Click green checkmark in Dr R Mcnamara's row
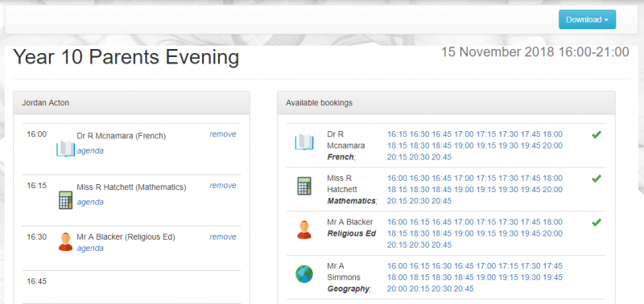Image resolution: width=644 pixels, height=304 pixels. tap(597, 134)
